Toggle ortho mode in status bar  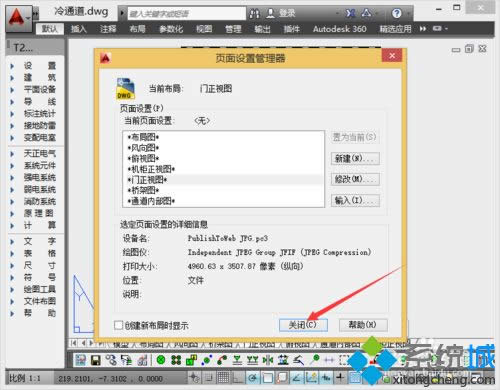[238, 378]
